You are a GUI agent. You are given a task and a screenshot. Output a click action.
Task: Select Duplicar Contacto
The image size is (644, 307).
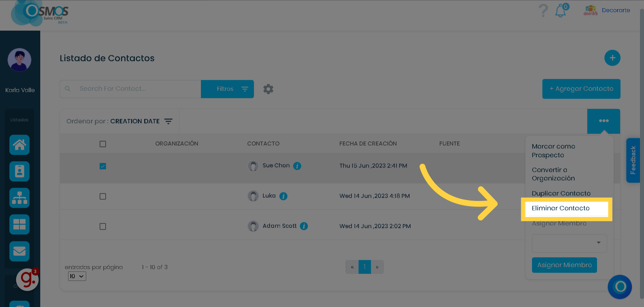pyautogui.click(x=561, y=193)
